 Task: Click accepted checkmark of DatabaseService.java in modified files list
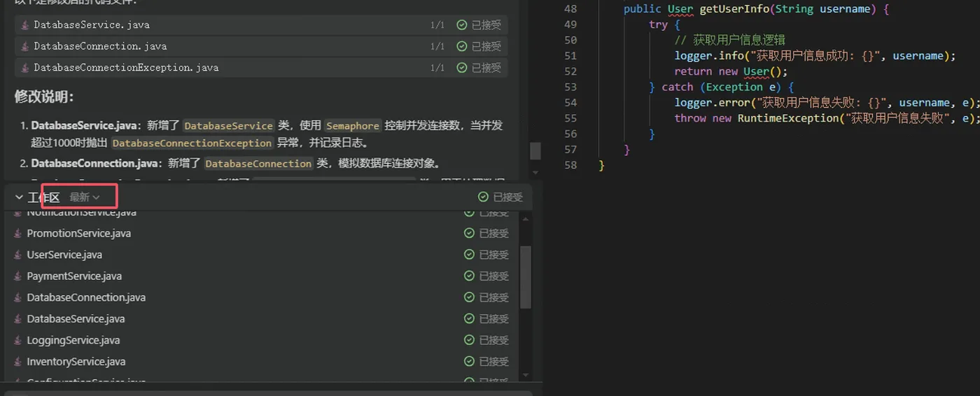pyautogui.click(x=461, y=25)
